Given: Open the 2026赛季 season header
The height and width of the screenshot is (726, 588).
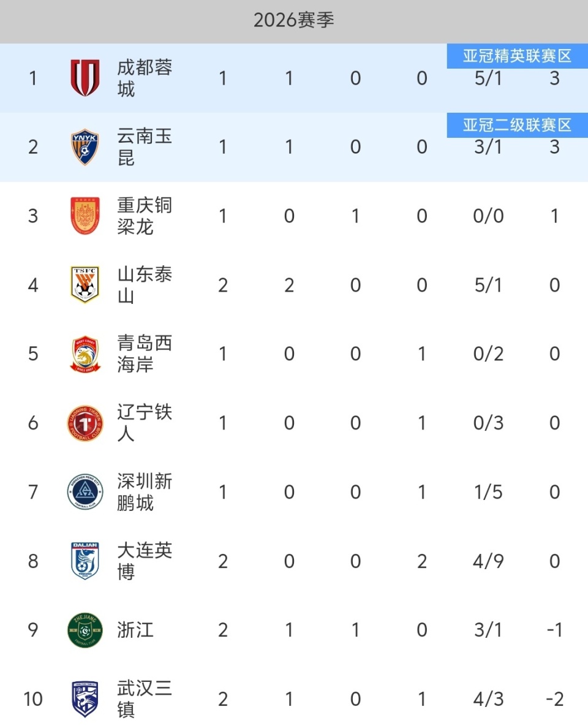Looking at the screenshot, I should pos(294,21).
